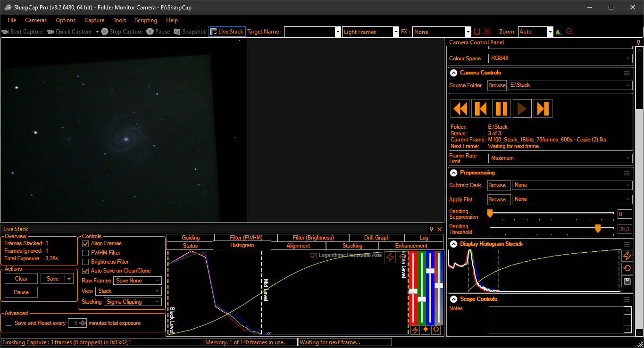
Task: Open the Colour Space RGB48 dropdown
Action: tap(560, 58)
